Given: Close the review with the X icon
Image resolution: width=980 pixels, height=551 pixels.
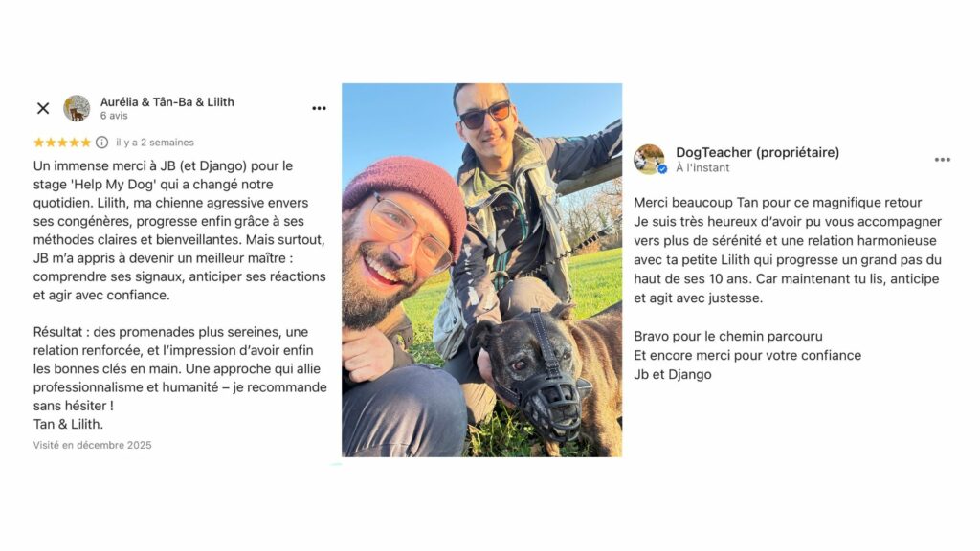Looking at the screenshot, I should 43,108.
